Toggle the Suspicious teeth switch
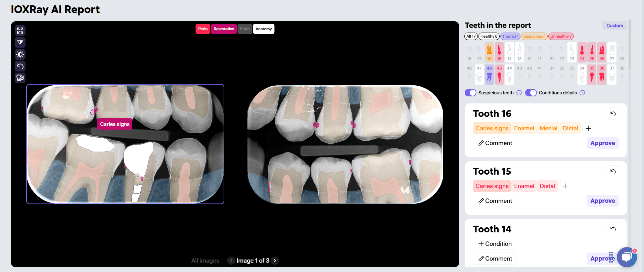Viewport: 644px width, 272px height. click(470, 93)
